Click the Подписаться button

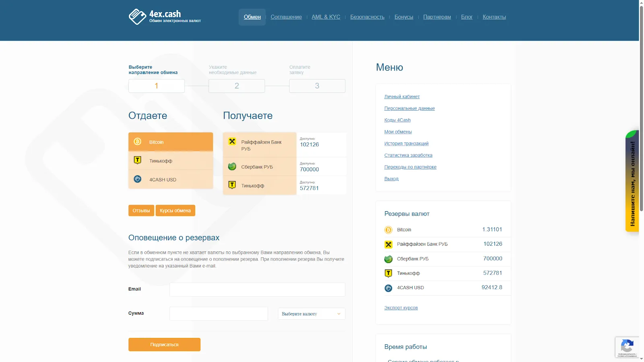pos(164,344)
